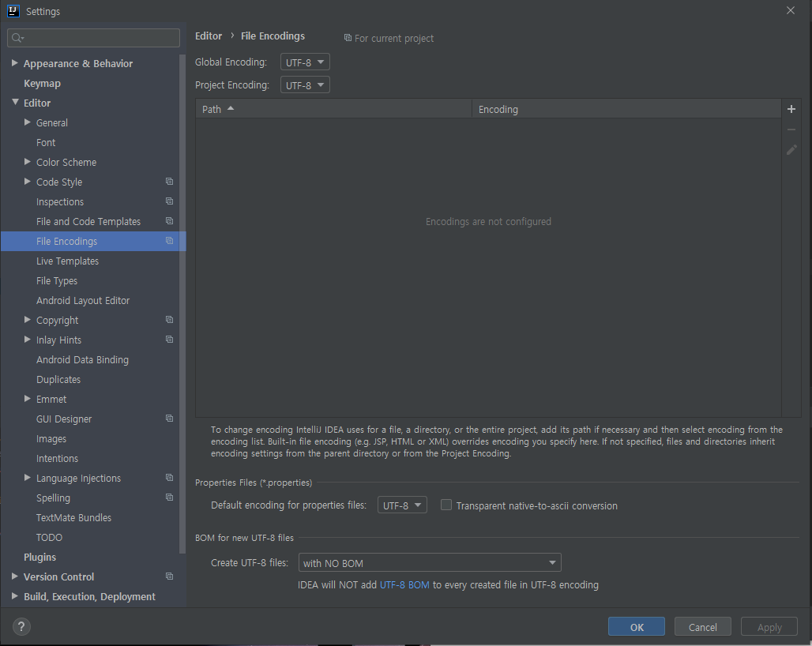The height and width of the screenshot is (646, 812).
Task: Select Plugins in the settings tree
Action: tap(39, 557)
